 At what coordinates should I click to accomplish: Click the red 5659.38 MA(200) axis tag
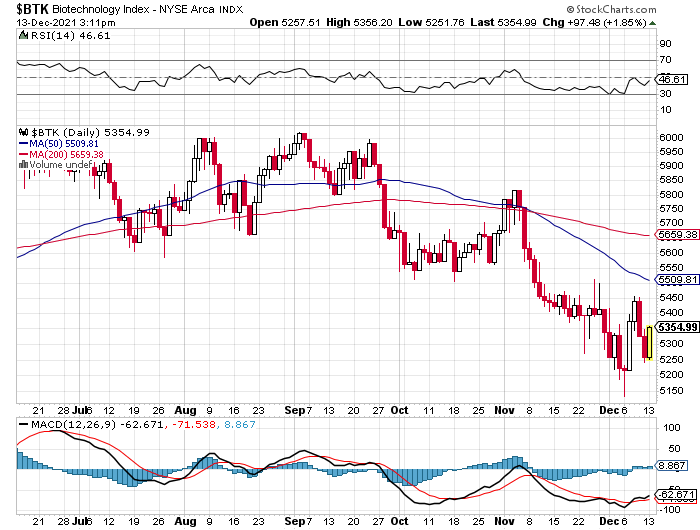click(x=675, y=235)
